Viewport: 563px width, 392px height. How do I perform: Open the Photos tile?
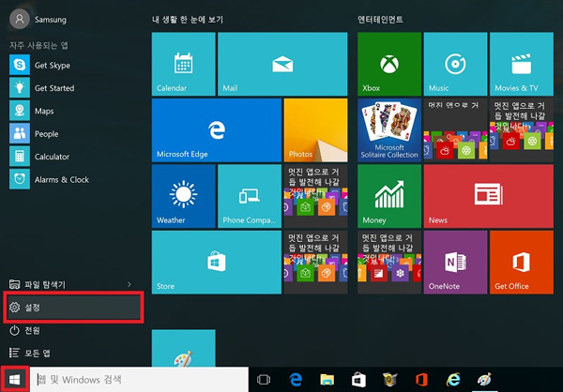pyautogui.click(x=315, y=130)
